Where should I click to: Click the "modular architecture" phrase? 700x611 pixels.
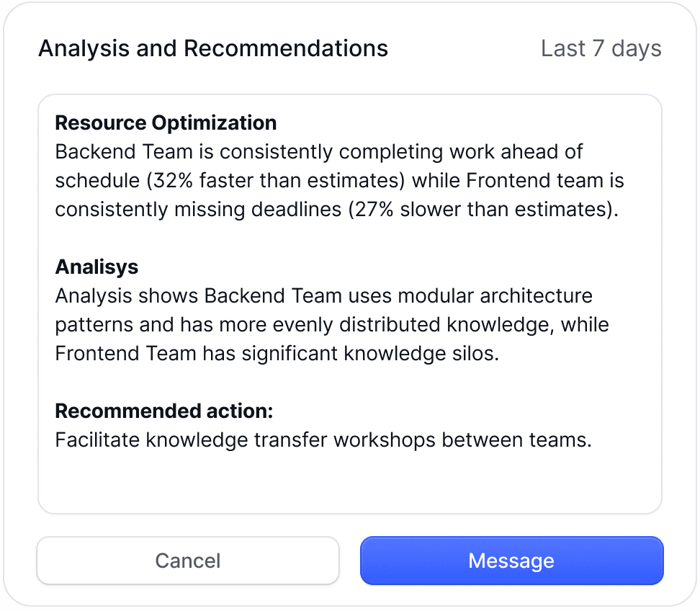(495, 296)
